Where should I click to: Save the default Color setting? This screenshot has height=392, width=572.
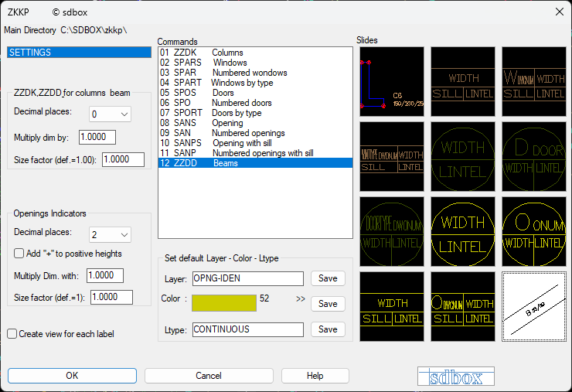pos(328,304)
